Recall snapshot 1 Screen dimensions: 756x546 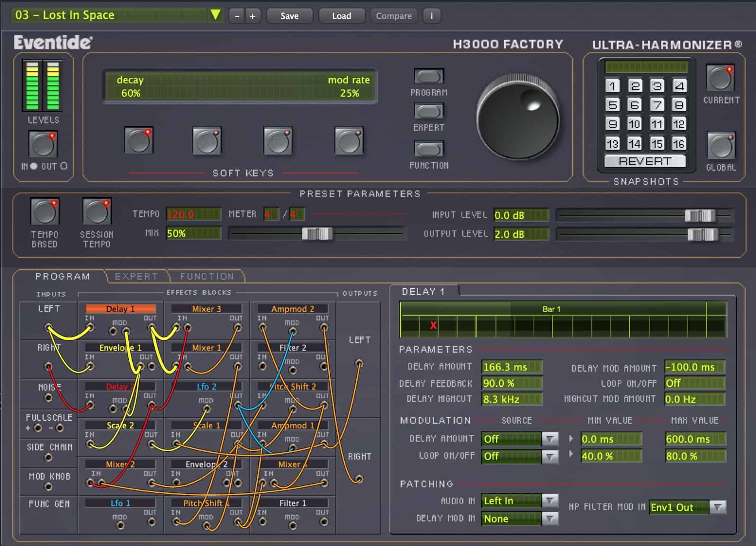612,86
